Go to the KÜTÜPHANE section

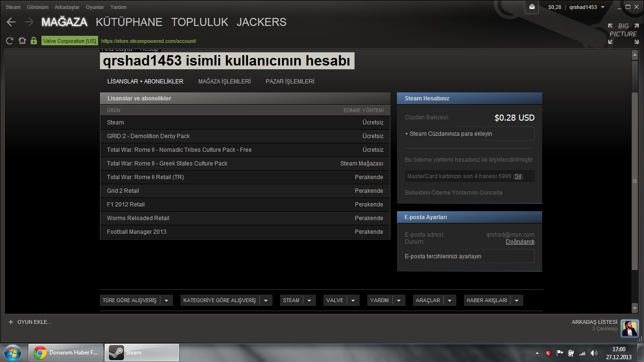click(x=129, y=22)
